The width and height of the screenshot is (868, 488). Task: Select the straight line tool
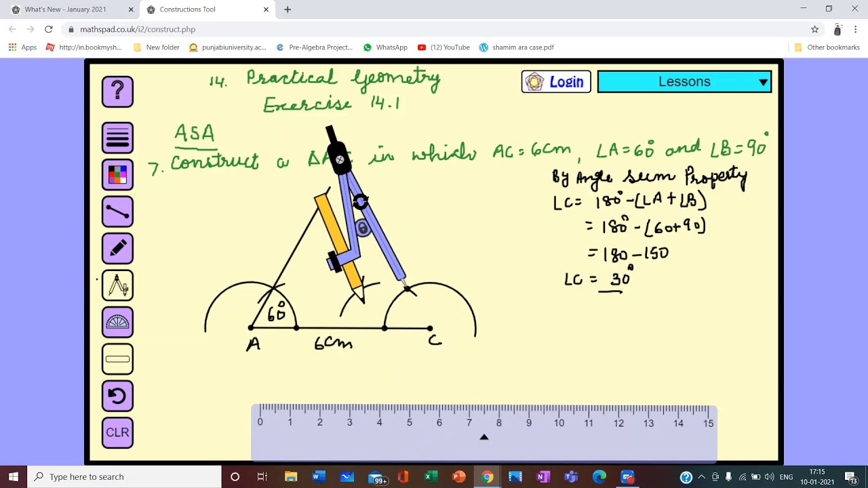[117, 211]
